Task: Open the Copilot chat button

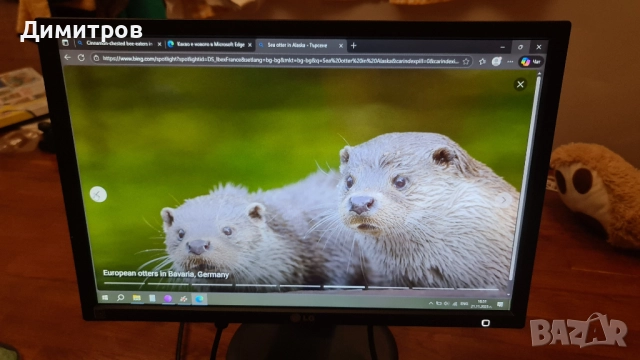Action: coord(531,62)
